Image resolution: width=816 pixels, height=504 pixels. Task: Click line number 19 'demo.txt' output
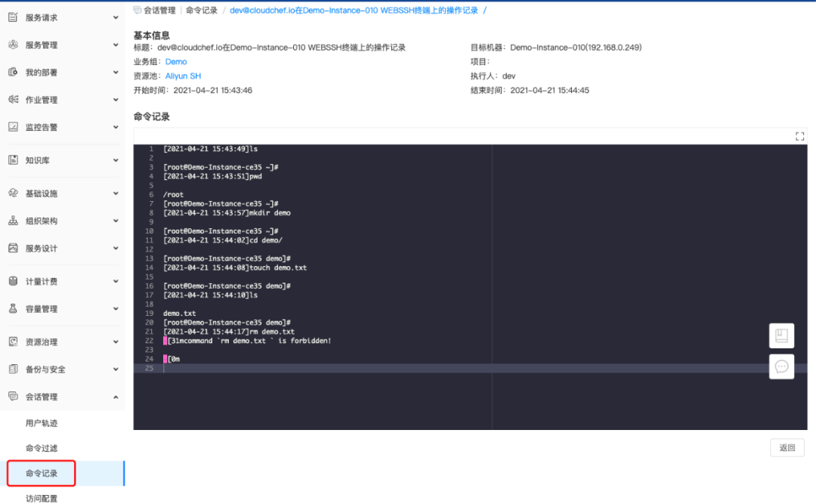click(180, 314)
